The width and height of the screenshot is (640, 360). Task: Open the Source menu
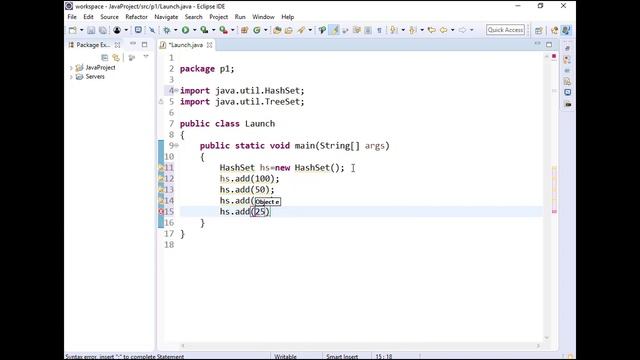(109, 17)
